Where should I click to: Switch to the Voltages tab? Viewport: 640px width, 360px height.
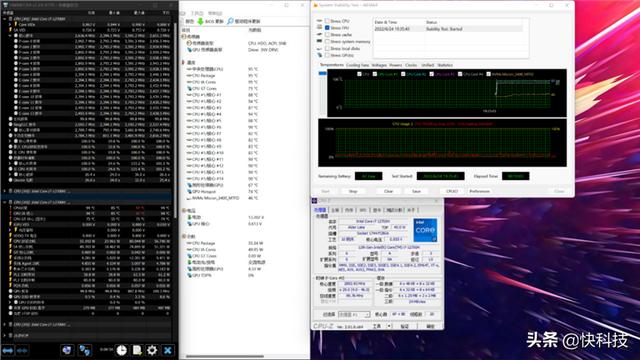pyautogui.click(x=379, y=65)
